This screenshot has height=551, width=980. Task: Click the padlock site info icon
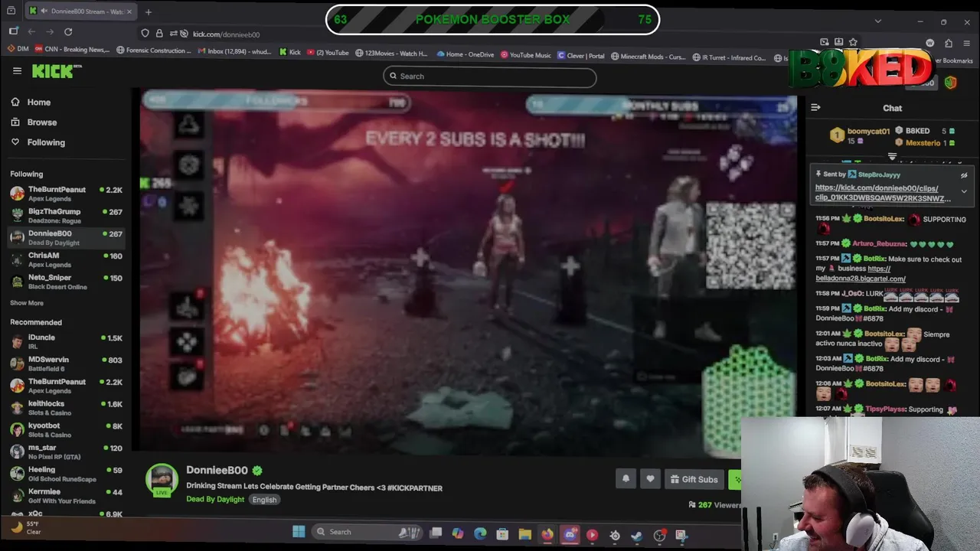(159, 34)
